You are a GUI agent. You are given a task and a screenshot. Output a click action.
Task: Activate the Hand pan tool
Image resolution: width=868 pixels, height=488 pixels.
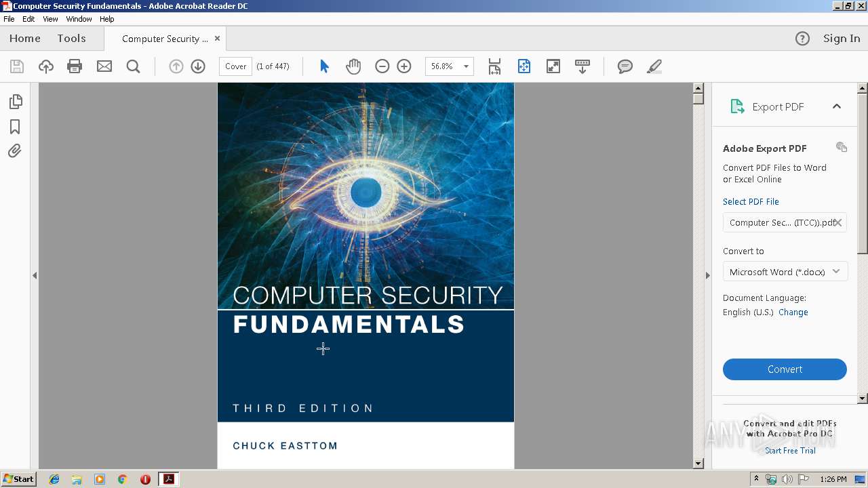tap(353, 66)
